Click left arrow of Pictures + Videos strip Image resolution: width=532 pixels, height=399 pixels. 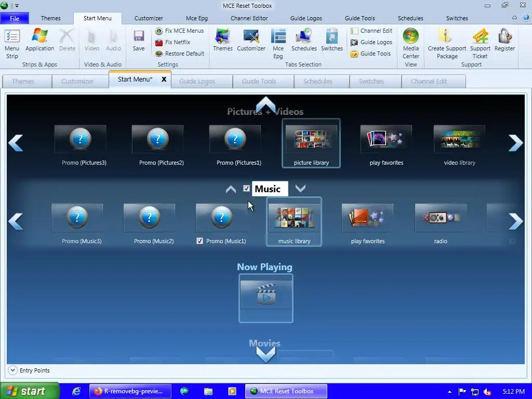tap(16, 143)
